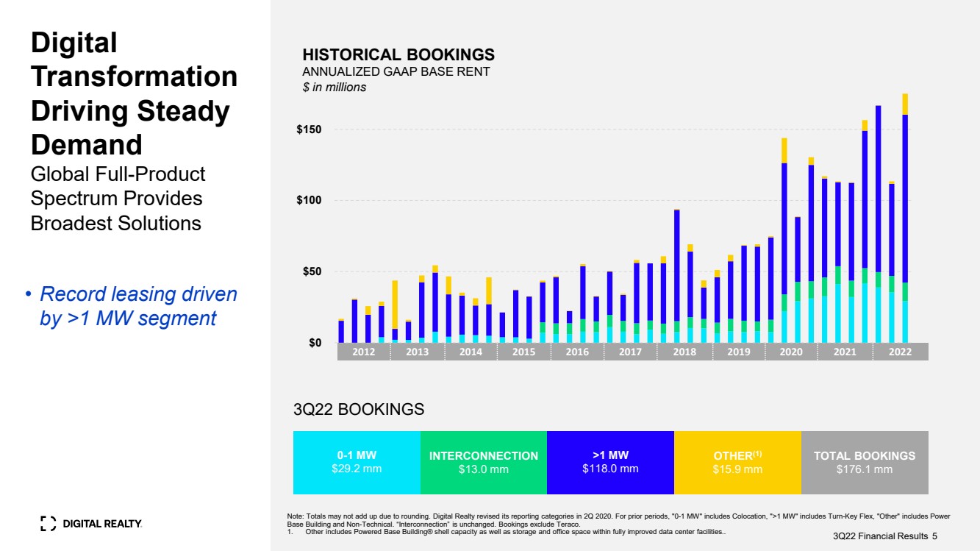Select the green Interconnection bookings box

[483, 462]
